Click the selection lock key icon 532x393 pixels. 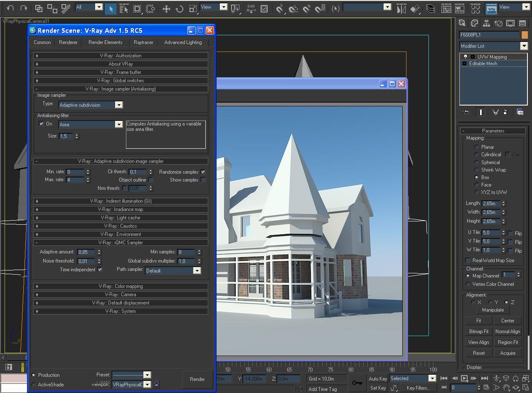click(357, 383)
